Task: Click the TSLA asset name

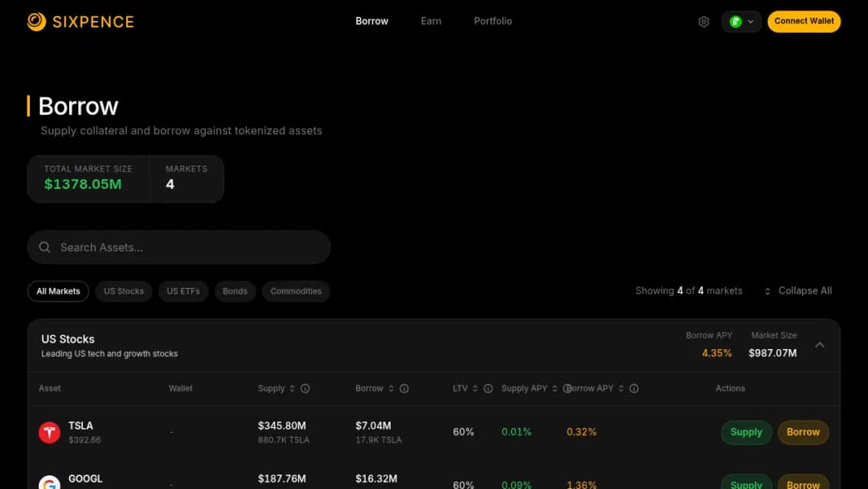Action: (x=81, y=426)
